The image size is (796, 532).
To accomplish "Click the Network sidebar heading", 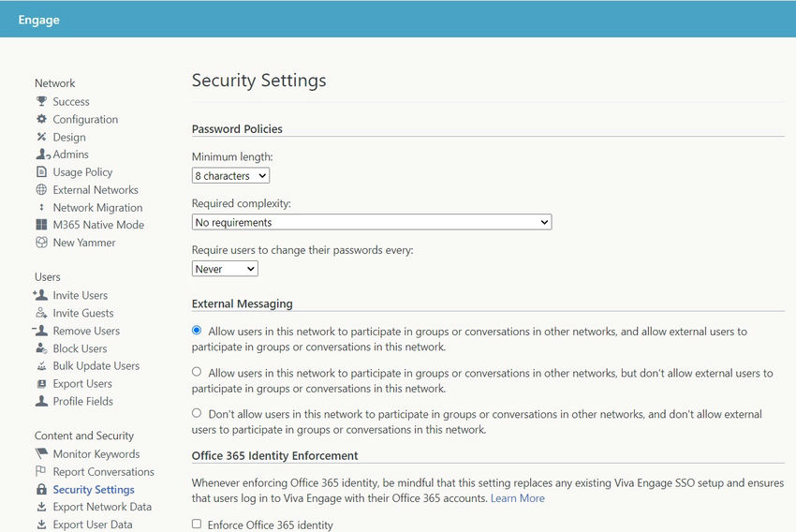I will click(55, 83).
